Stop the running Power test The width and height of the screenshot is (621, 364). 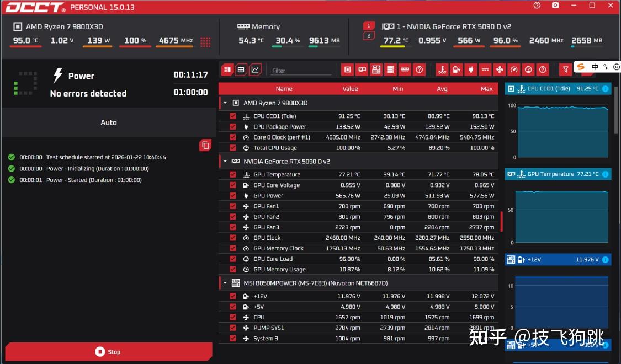pyautogui.click(x=109, y=351)
